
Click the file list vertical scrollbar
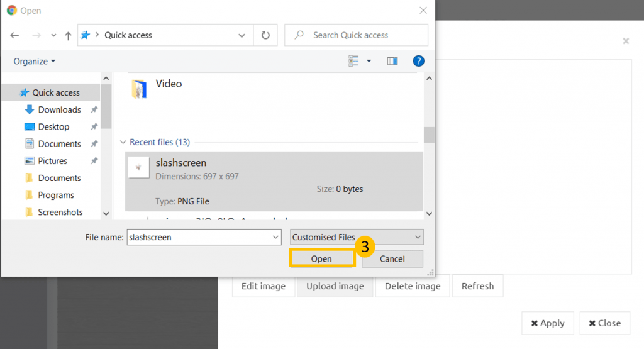429,134
